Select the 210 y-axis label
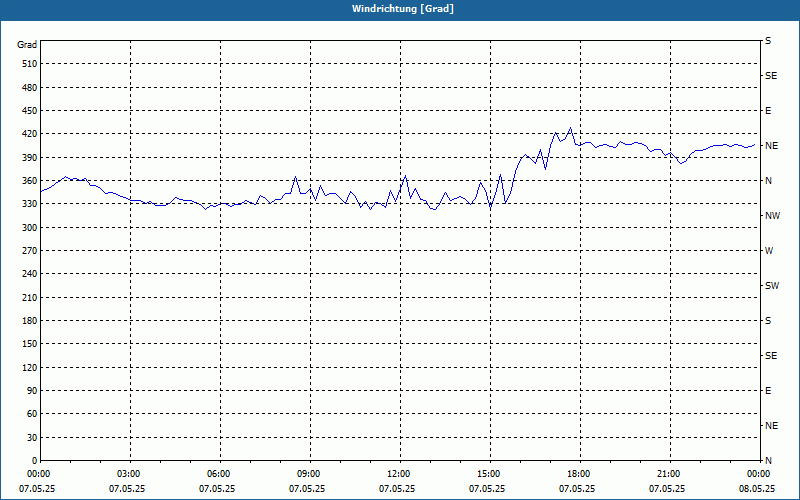The width and height of the screenshot is (800, 500). tap(30, 297)
